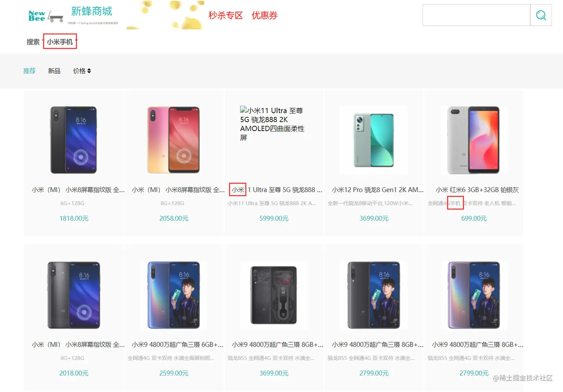Viewport: 563px width, 392px height.
Task: Open the purple 小米9 2799.00元 phone image
Action: point(474,295)
